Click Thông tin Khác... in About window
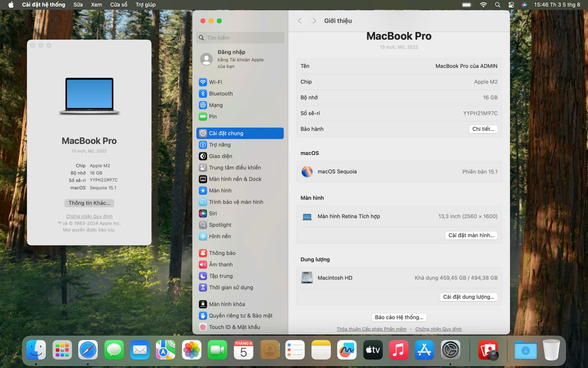588x368 pixels. (x=89, y=203)
